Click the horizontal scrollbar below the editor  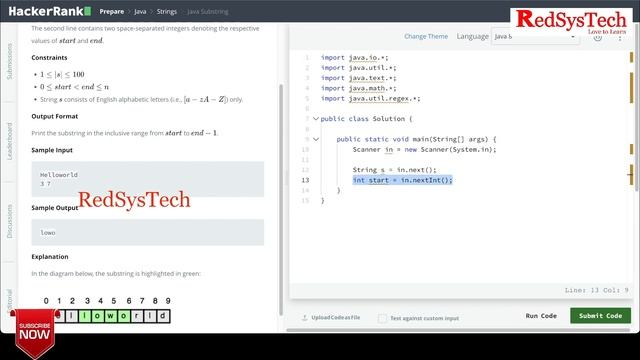coord(458,330)
